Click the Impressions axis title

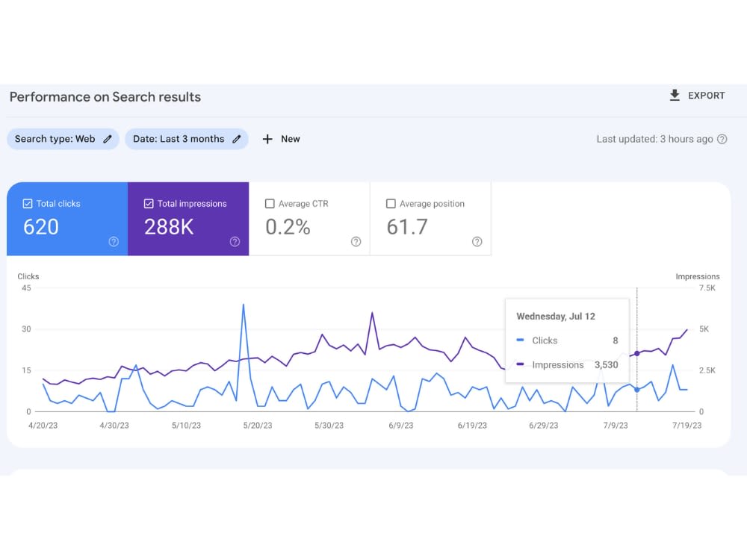tap(698, 276)
